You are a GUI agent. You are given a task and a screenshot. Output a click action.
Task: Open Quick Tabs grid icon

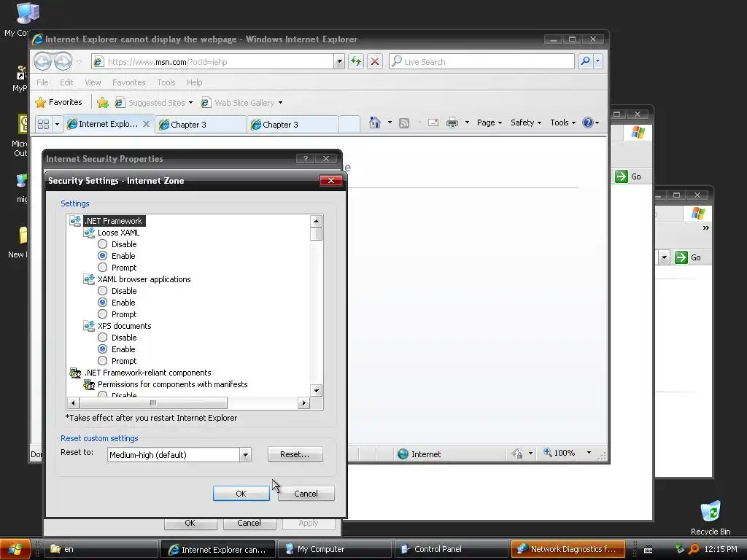43,124
